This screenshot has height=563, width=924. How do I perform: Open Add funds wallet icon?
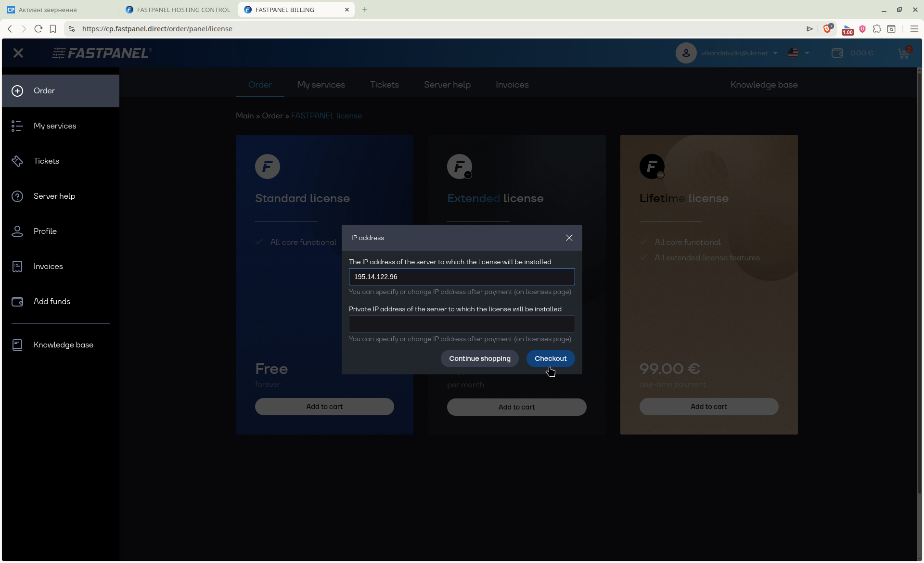[x=17, y=302]
